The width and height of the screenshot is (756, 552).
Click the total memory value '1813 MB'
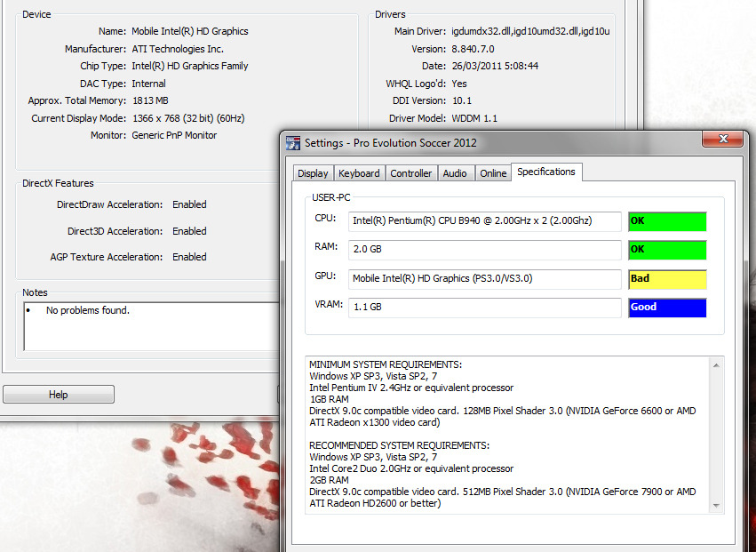point(150,100)
